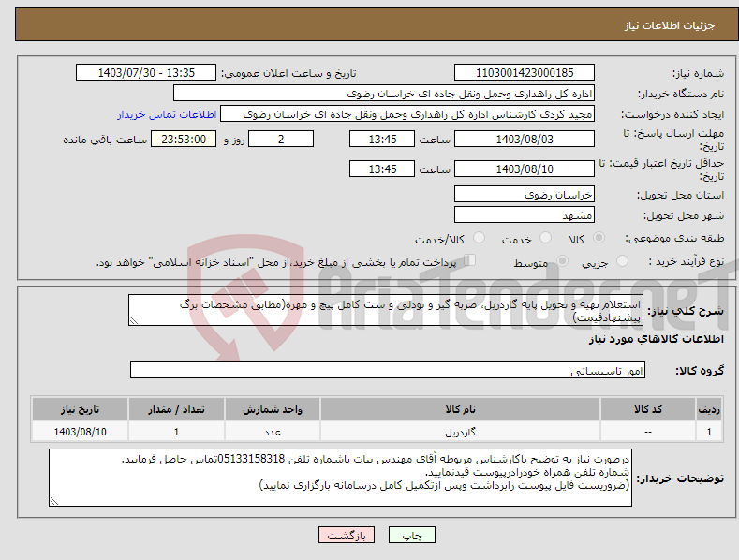Select the جزیی purchase type radio
This screenshot has width=739, height=560.
[622, 260]
